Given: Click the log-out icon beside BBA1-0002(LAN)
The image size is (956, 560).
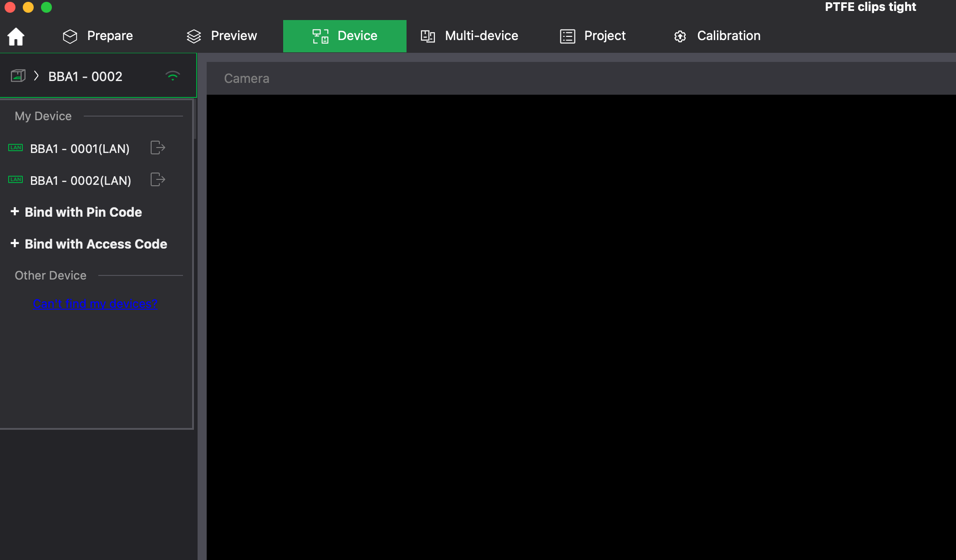Looking at the screenshot, I should tap(157, 179).
